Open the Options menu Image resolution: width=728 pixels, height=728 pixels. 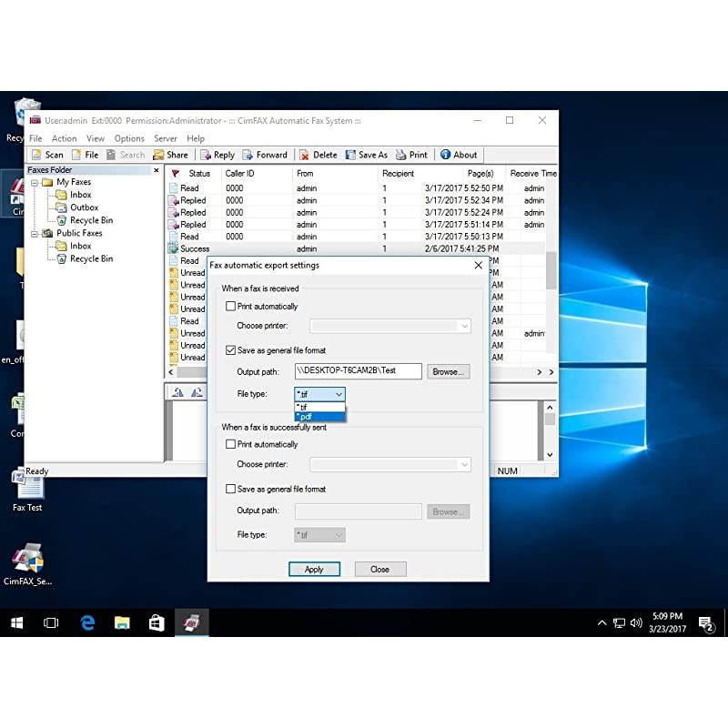click(129, 139)
